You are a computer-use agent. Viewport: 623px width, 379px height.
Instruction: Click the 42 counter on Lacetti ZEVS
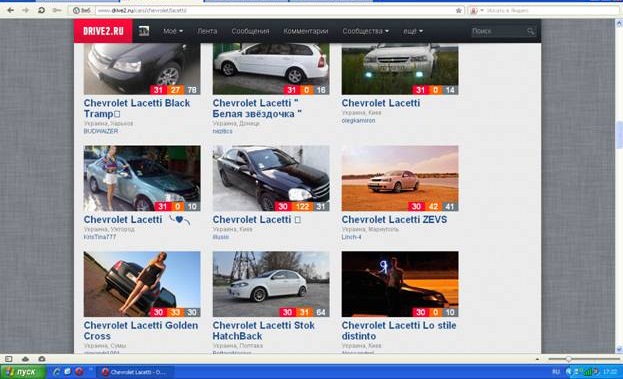tap(433, 207)
